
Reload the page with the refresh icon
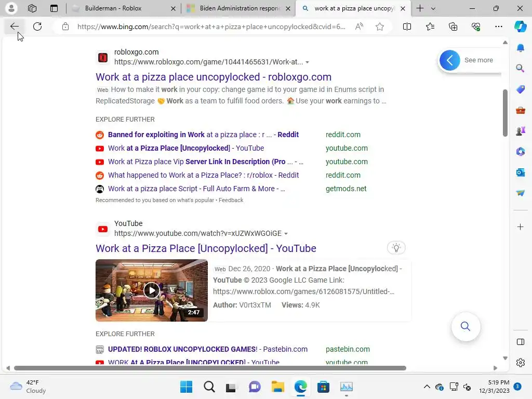(37, 26)
